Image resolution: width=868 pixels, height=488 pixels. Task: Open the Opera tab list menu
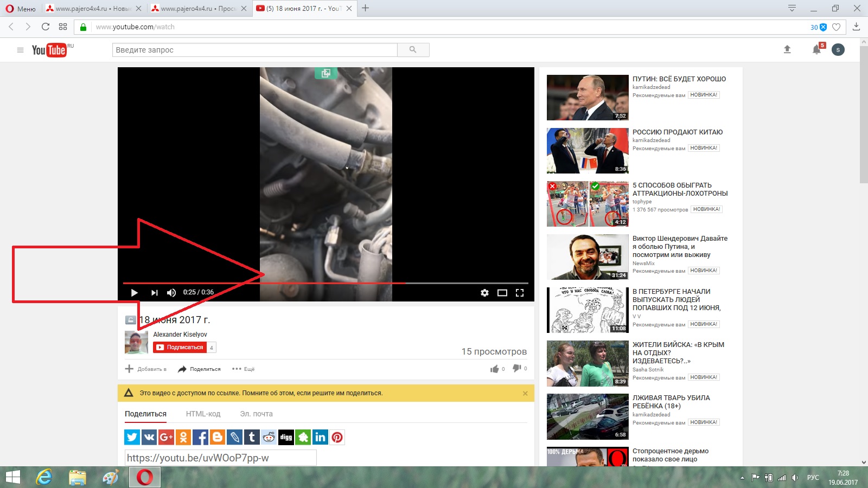(x=792, y=8)
